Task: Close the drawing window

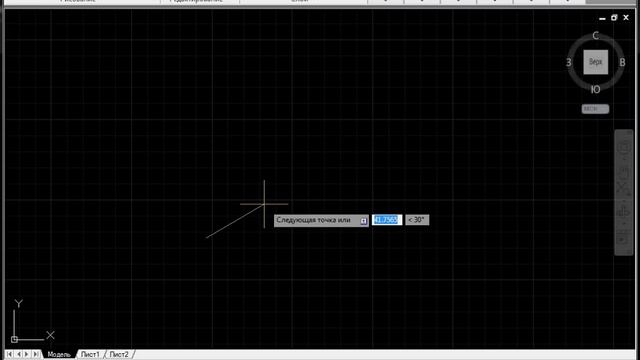Action: click(x=626, y=18)
